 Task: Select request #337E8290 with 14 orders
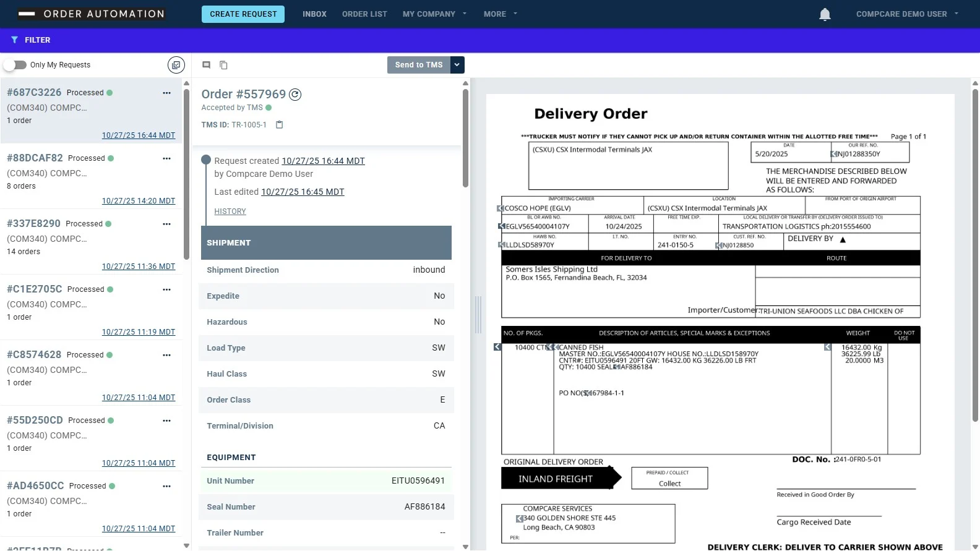pos(91,242)
